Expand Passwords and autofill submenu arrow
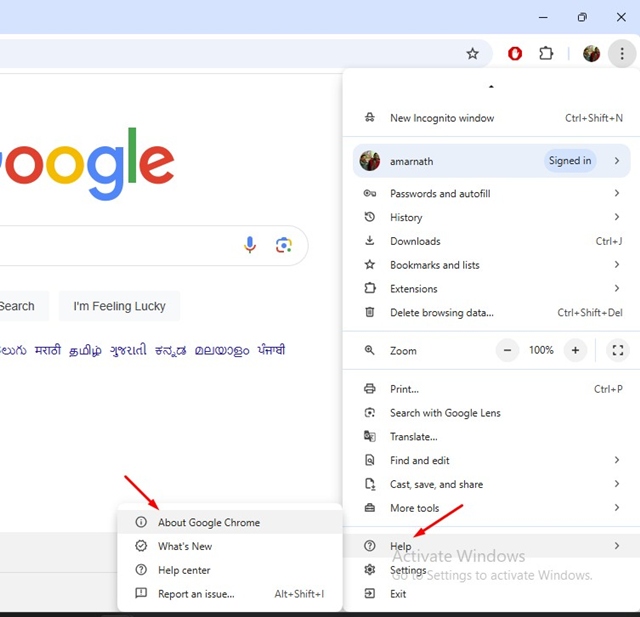The height and width of the screenshot is (617, 640). pyautogui.click(x=617, y=193)
